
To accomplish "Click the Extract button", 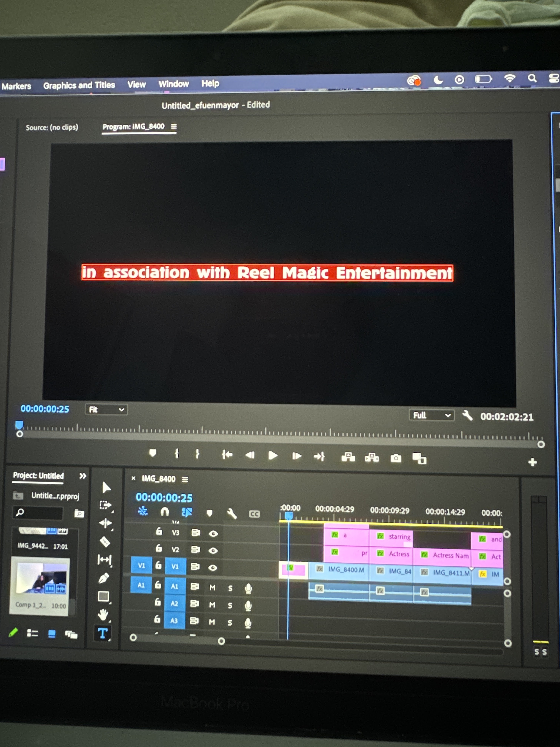I will click(372, 458).
